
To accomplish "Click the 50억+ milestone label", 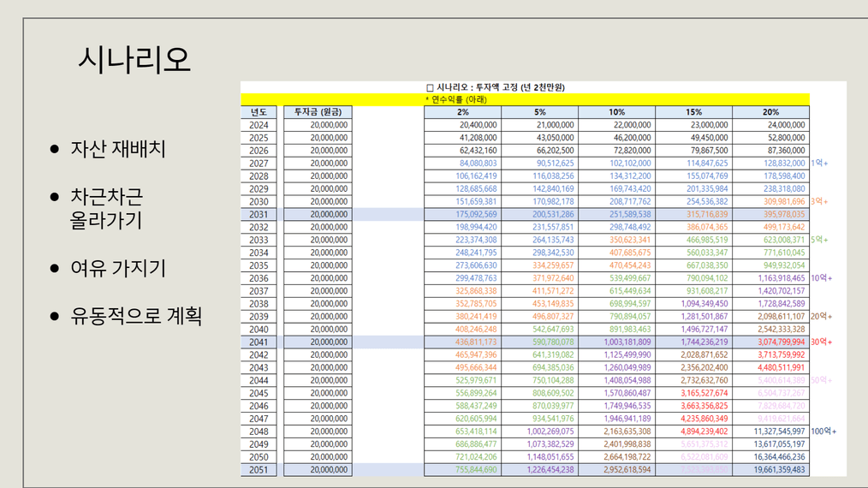I will point(822,380).
